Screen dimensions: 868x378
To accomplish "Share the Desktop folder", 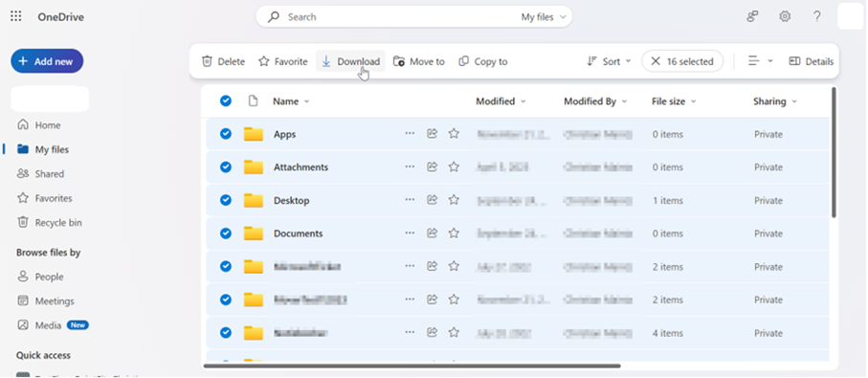I will coord(432,200).
